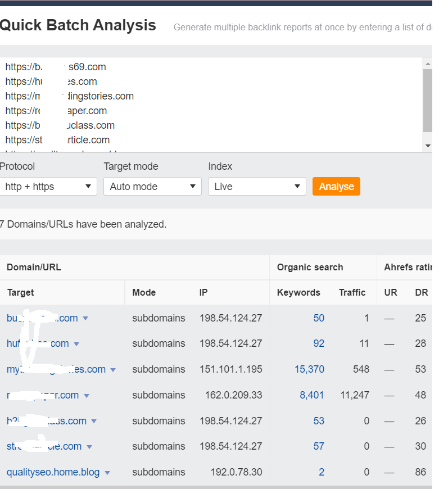Image resolution: width=448 pixels, height=489 pixels.
Task: Open the Target mode dropdown set to Auto mode
Action: 152,187
